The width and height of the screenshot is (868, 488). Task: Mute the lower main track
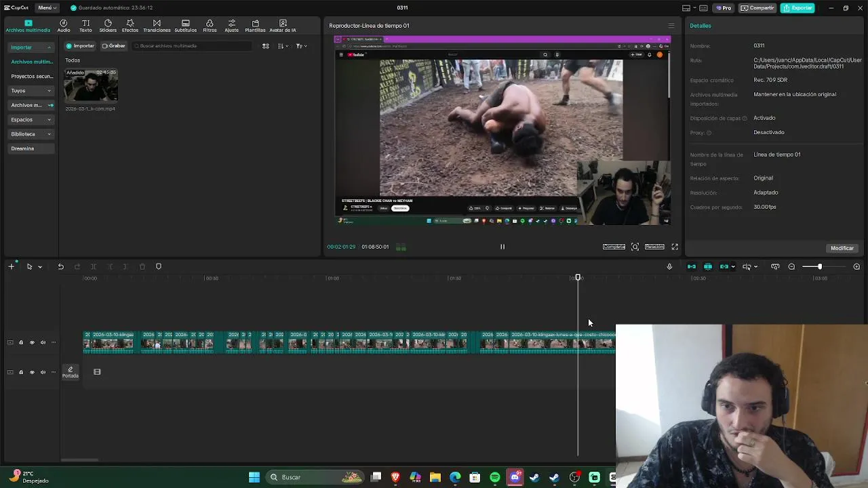[x=43, y=372]
